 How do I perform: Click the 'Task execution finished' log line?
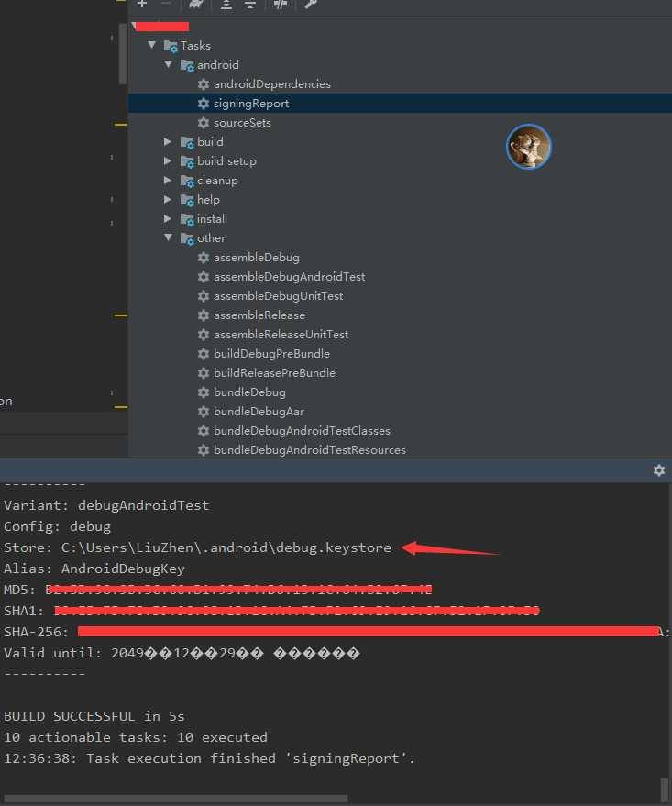[x=209, y=758]
